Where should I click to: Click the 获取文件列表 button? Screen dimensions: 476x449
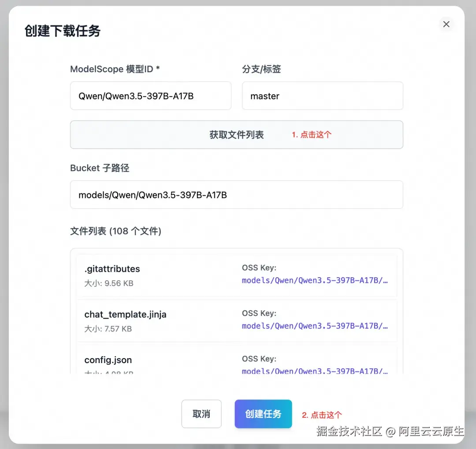pyautogui.click(x=237, y=135)
